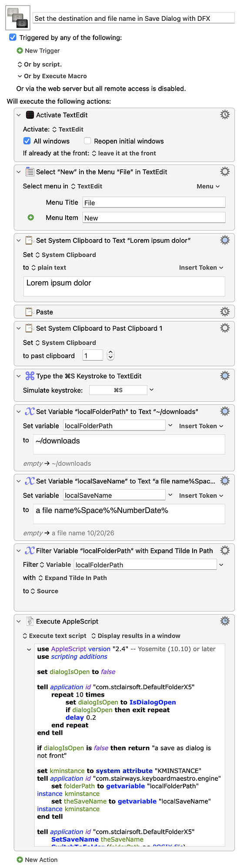This screenshot has width=240, height=868.
Task: Open gear menu for Set Variable localFolderPath action
Action: pos(225,411)
